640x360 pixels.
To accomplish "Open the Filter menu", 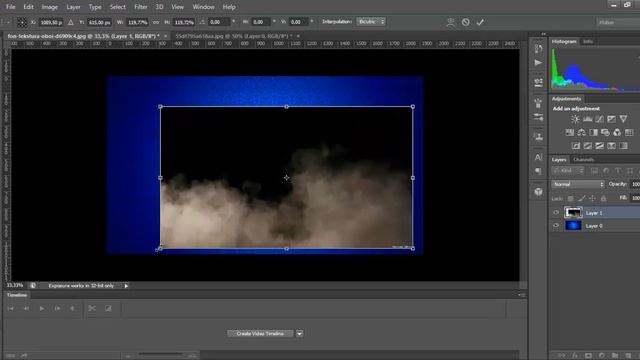I will [x=140, y=7].
